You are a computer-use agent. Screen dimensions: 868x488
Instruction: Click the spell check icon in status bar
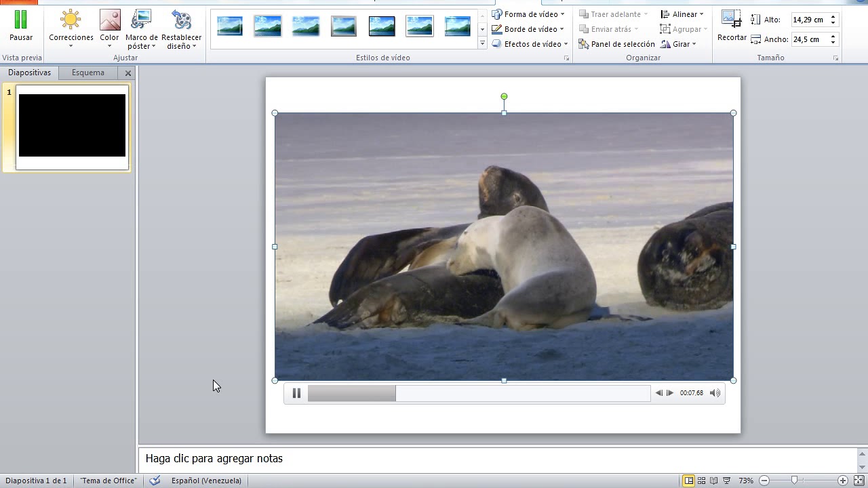pyautogui.click(x=155, y=481)
